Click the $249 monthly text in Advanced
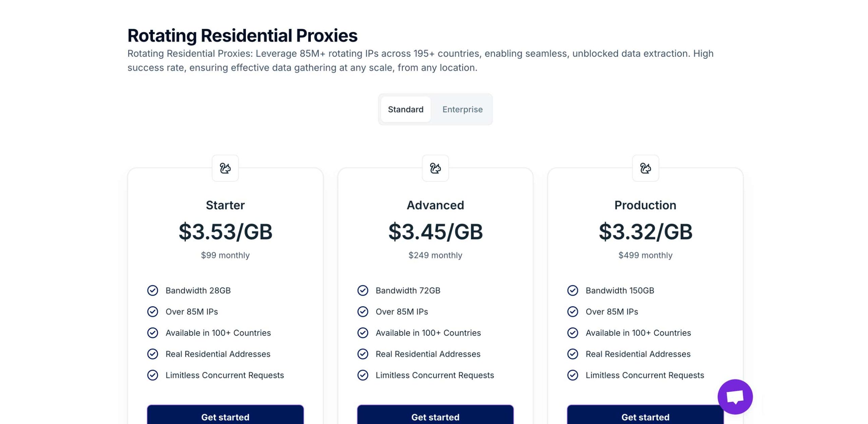868x424 pixels. click(435, 255)
